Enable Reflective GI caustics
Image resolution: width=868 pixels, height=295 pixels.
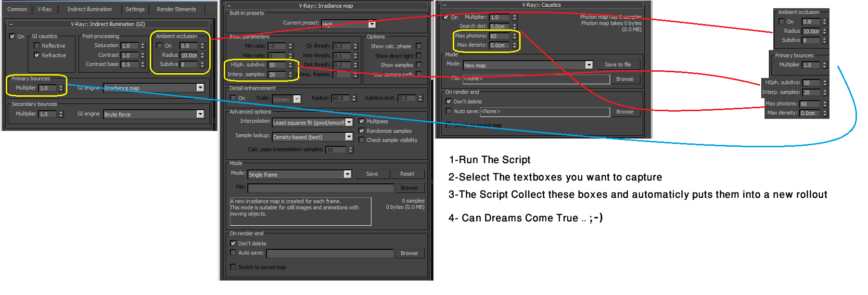(37, 46)
